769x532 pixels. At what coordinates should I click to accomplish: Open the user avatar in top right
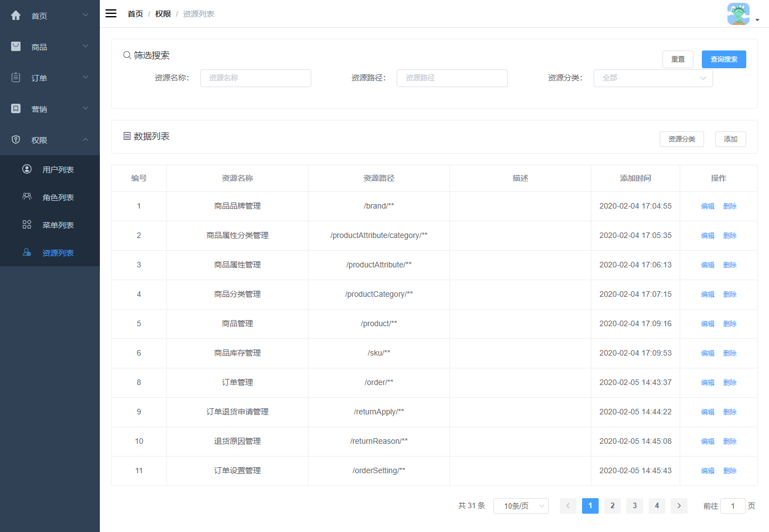pos(738,14)
